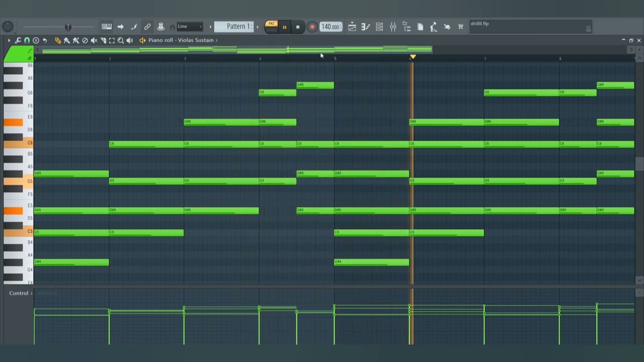Viewport: 644px width, 362px height.
Task: Open piano roll stamp chord menu
Action: [36, 40]
